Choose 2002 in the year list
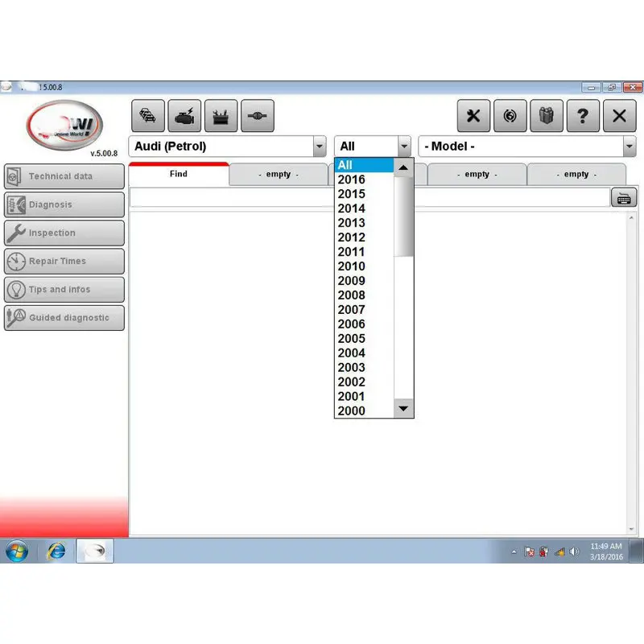 (365, 382)
